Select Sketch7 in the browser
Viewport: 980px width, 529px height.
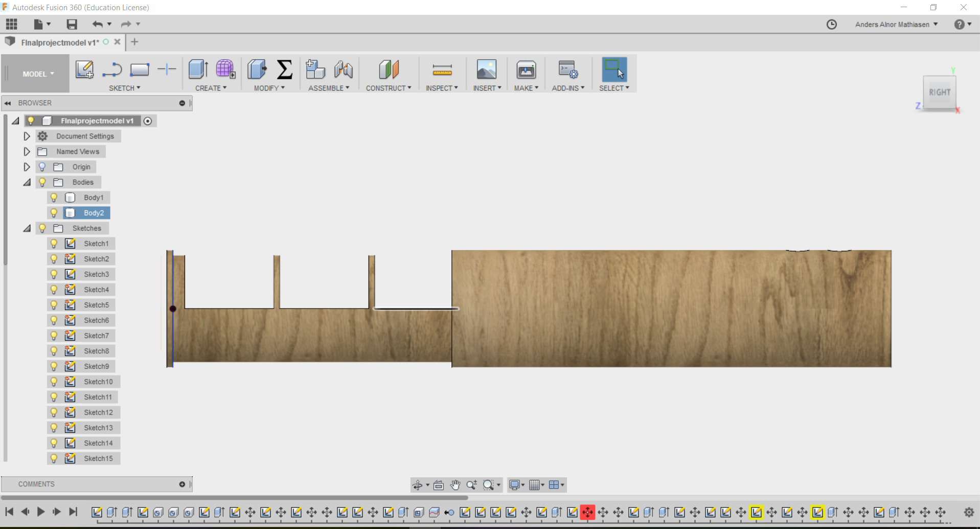(96, 336)
